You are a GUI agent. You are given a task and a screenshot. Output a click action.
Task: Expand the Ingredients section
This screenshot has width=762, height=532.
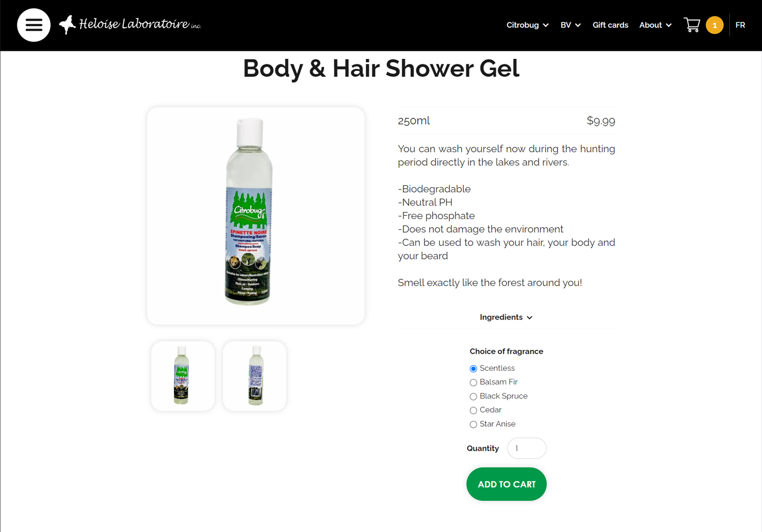(x=506, y=317)
